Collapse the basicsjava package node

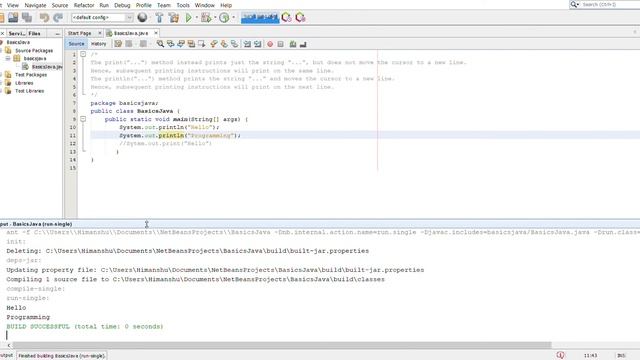coord(8,58)
